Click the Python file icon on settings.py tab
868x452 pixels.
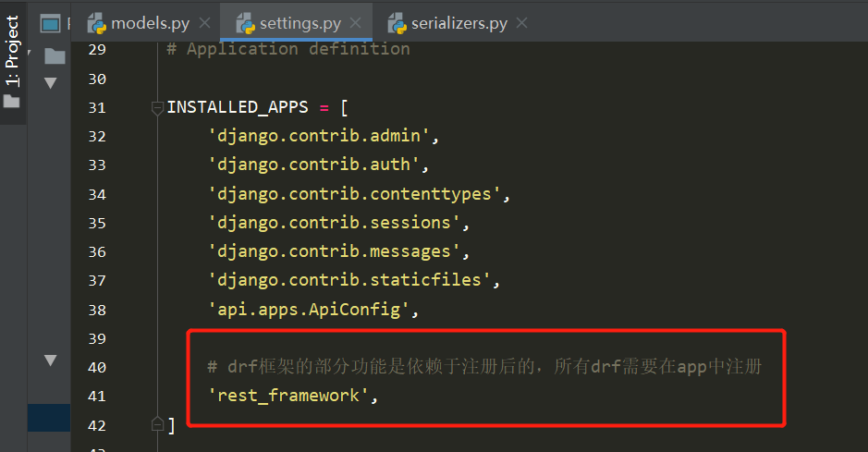pos(245,24)
